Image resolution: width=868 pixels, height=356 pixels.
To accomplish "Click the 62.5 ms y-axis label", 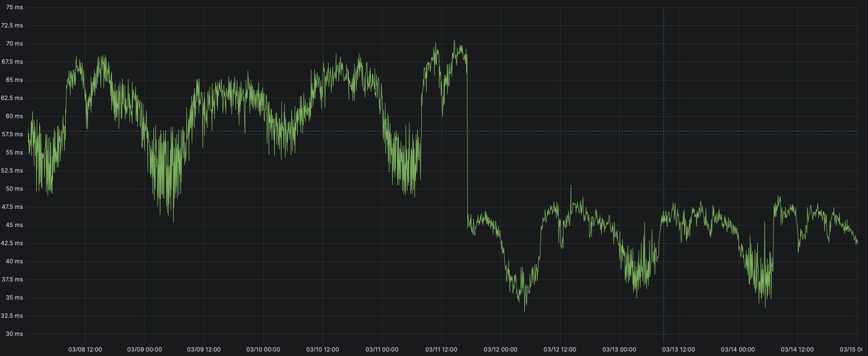I will [12, 98].
